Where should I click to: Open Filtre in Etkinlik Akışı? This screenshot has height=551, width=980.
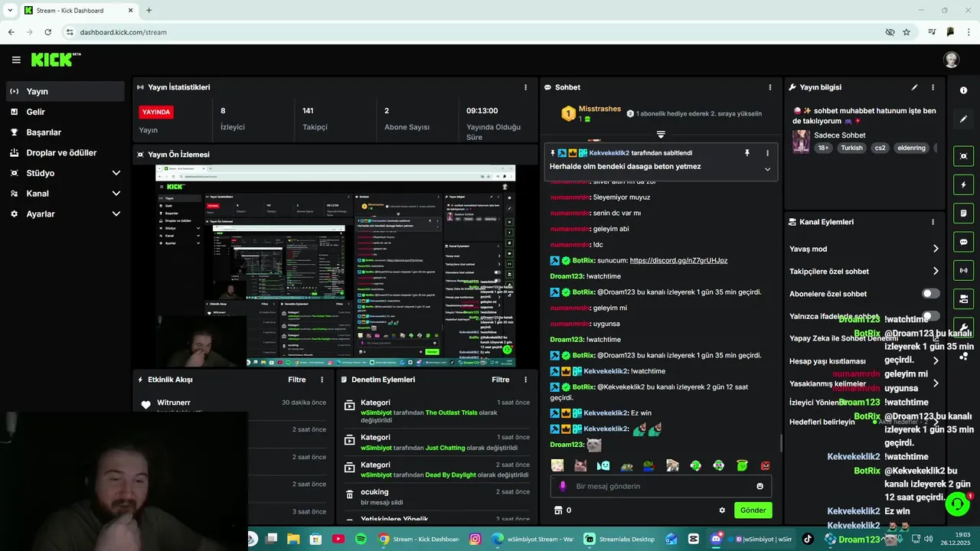tap(297, 380)
